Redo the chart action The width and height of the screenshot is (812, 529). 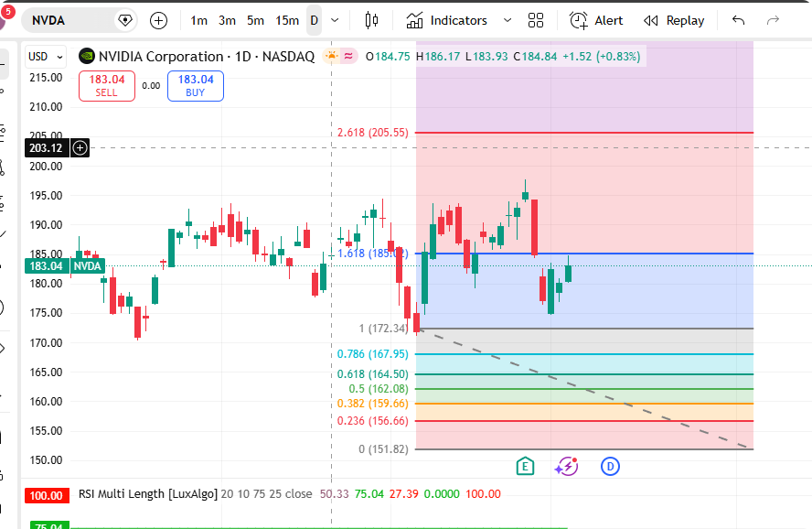(x=773, y=21)
